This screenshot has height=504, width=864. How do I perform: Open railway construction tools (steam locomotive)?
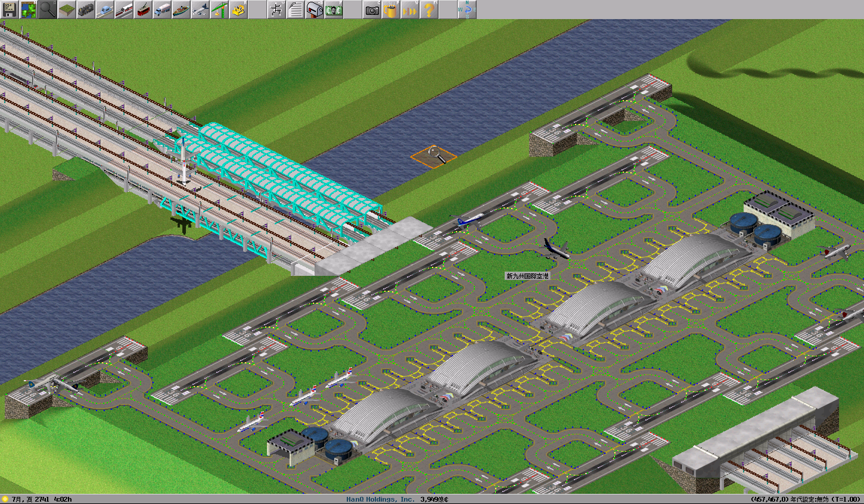86,10
